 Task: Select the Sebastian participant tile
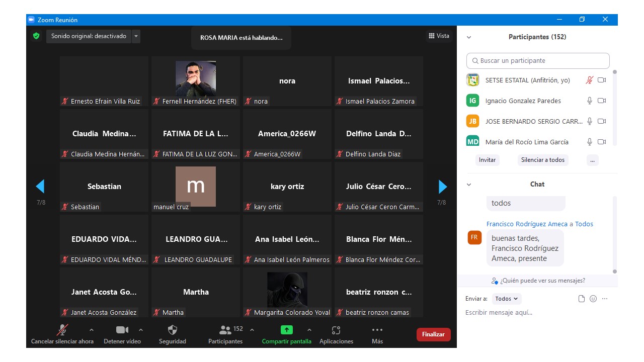pyautogui.click(x=104, y=187)
